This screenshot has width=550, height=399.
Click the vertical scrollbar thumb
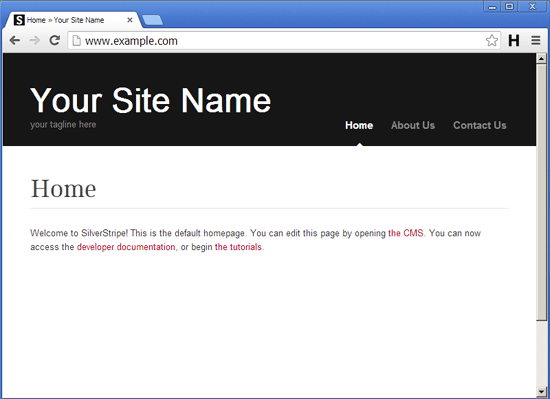541,192
